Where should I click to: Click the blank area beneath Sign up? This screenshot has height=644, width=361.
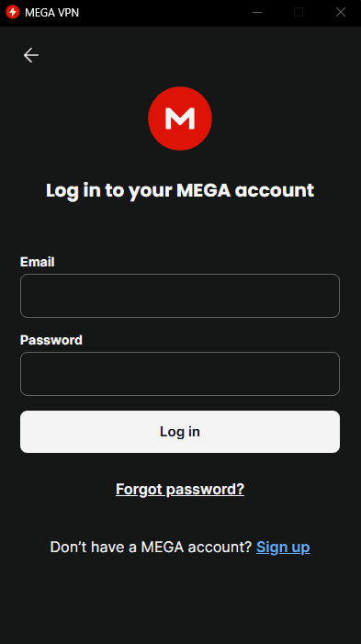[180, 600]
